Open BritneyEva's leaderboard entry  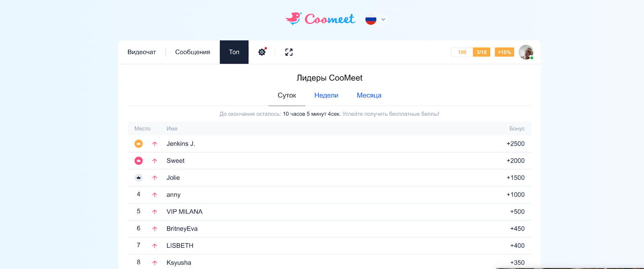[182, 229]
